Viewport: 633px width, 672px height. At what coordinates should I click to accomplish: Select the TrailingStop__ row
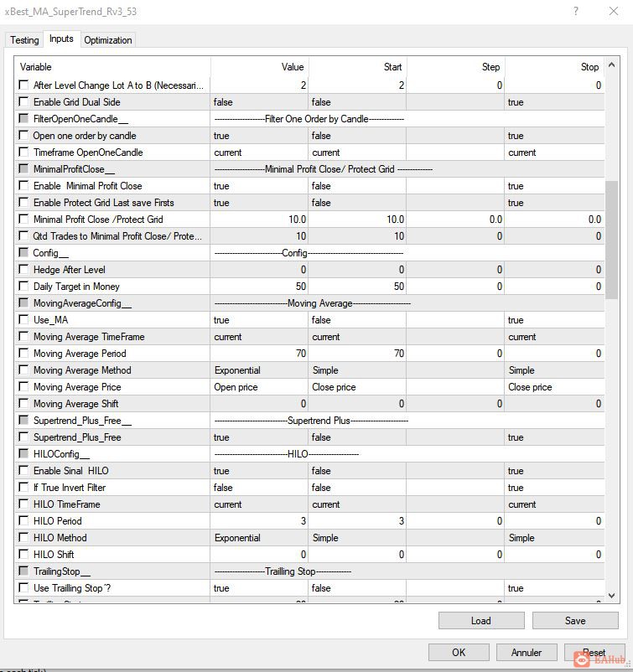(x=310, y=571)
